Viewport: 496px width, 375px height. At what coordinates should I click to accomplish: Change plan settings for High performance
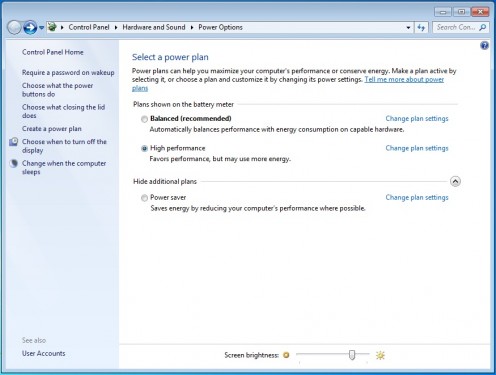coord(417,148)
